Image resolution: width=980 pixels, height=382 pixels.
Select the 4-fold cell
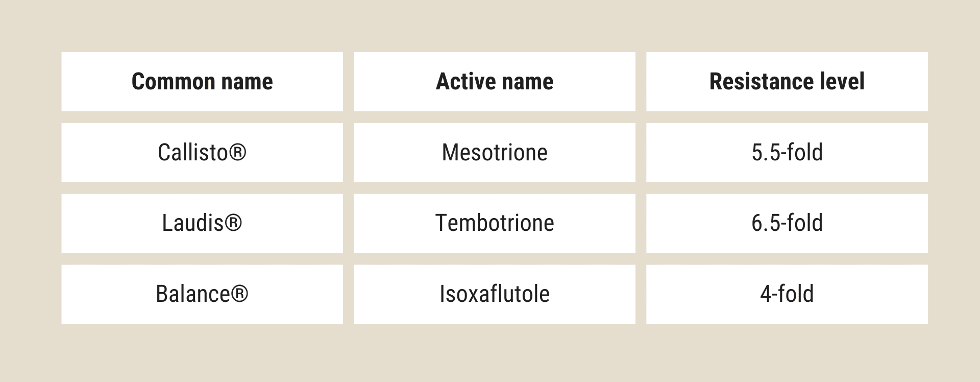pos(787,294)
